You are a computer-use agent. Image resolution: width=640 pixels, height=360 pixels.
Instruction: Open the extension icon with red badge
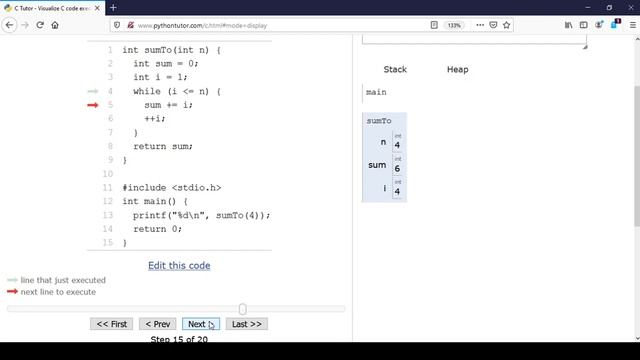(615, 24)
